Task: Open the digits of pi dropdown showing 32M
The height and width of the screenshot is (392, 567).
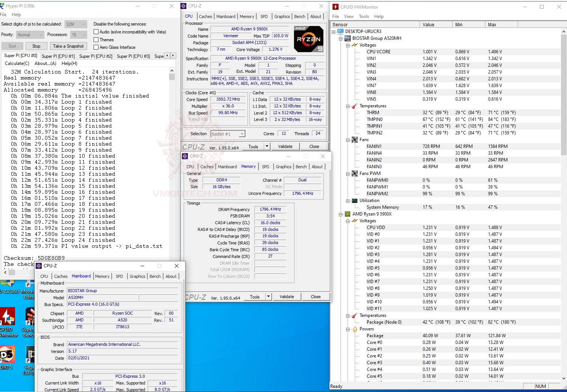Action: tap(76, 24)
